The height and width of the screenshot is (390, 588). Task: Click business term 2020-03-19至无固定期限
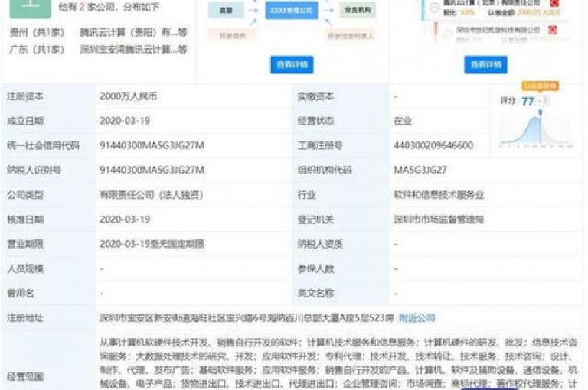tap(152, 244)
